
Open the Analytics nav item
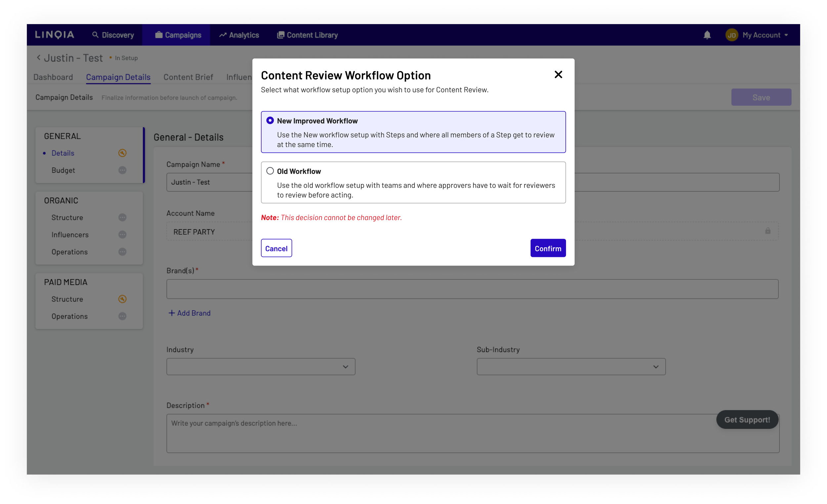pos(239,35)
